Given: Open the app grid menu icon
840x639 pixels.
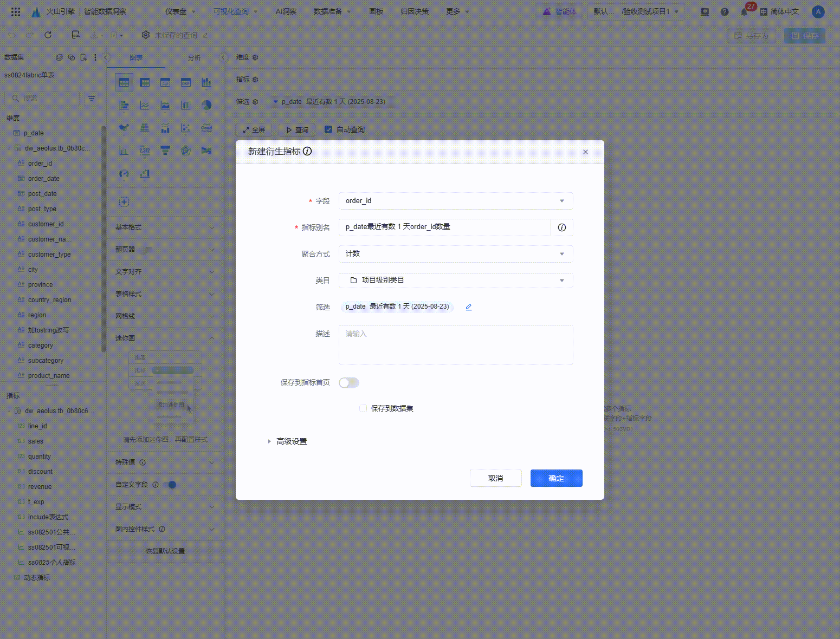Looking at the screenshot, I should [16, 11].
